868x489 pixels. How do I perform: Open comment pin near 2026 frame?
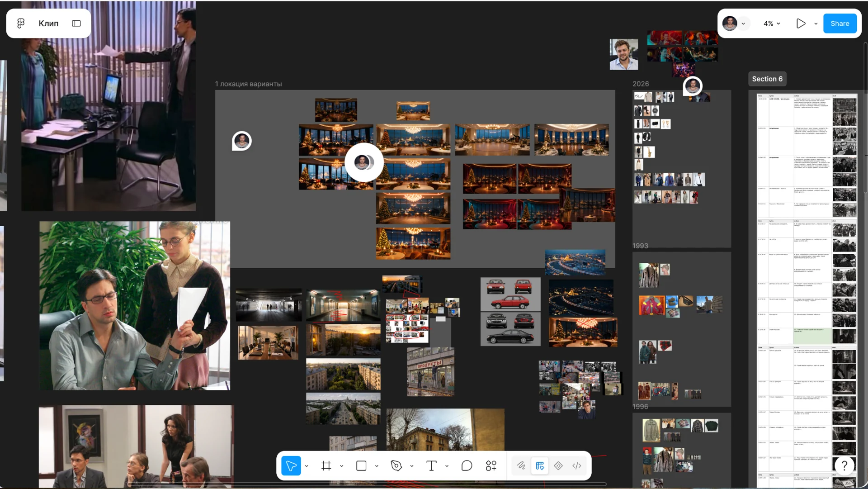pos(693,85)
